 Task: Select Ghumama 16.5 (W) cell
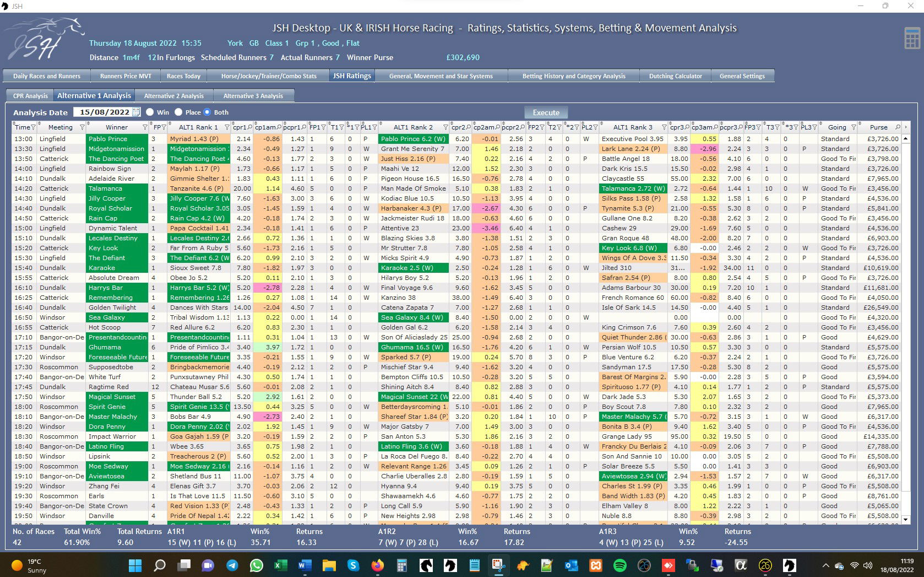click(414, 347)
